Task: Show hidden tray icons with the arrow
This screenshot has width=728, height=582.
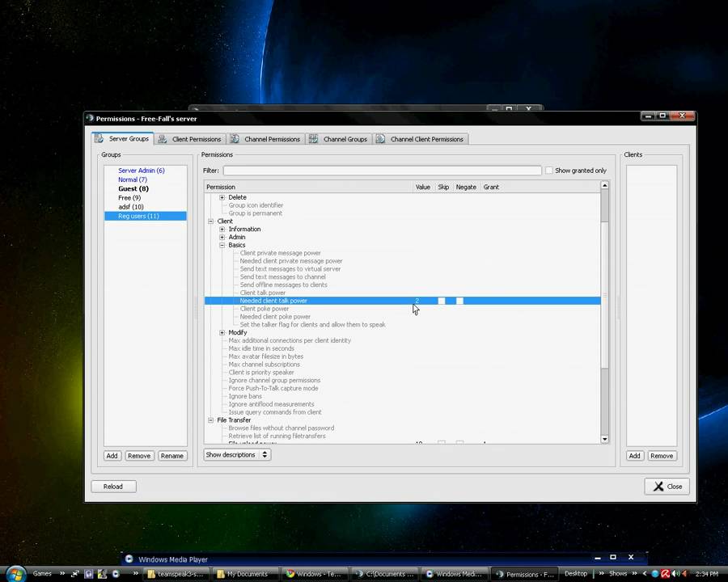Action: point(645,574)
